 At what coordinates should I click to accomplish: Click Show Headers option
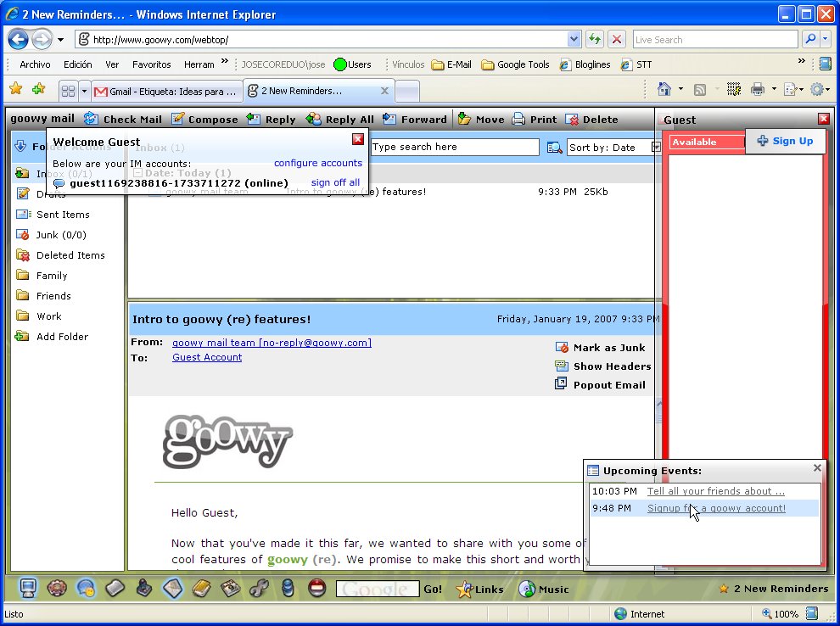[603, 366]
